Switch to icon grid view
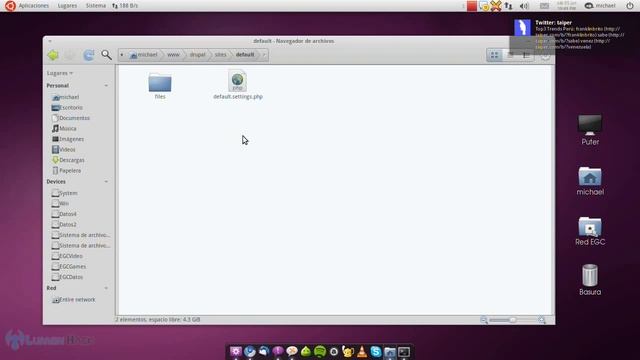The width and height of the screenshot is (640, 360). pos(494,55)
